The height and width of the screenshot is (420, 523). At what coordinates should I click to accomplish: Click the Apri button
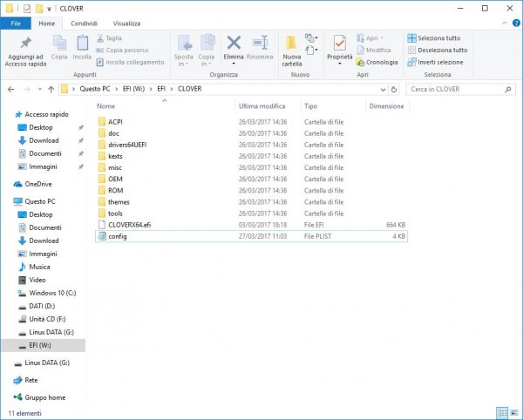pos(370,38)
